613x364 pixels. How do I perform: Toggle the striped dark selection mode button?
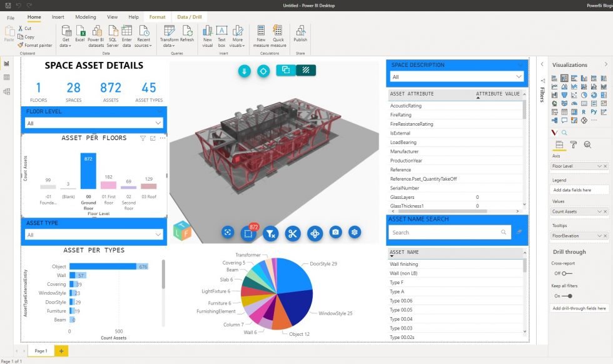tap(305, 70)
